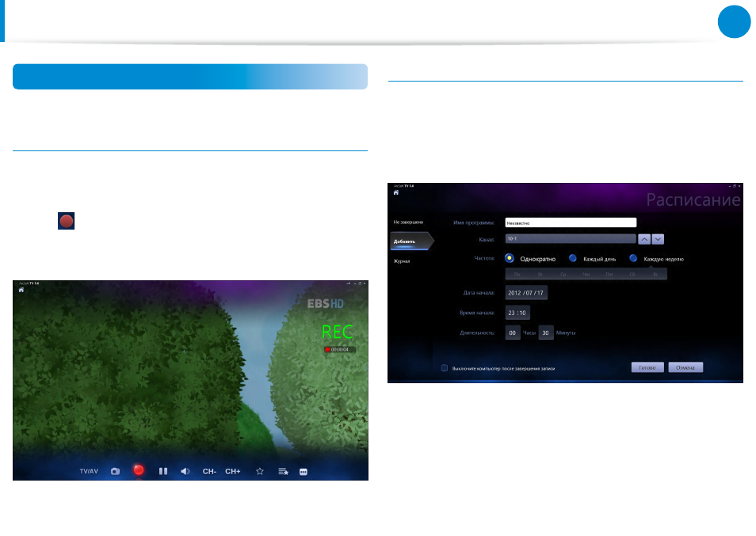Open the more options ellipsis icon
Image resolution: width=756 pixels, height=536 pixels.
[304, 472]
